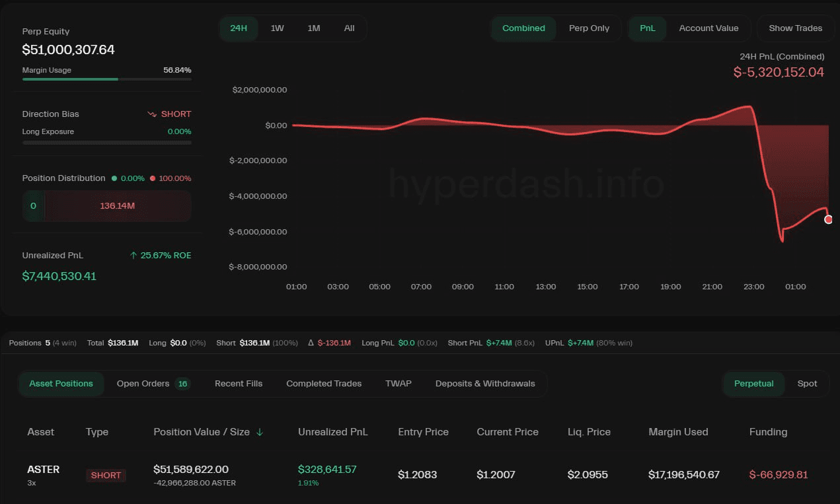Click the delta symbol in positions summary
This screenshot has width=840, height=504.
click(x=311, y=343)
